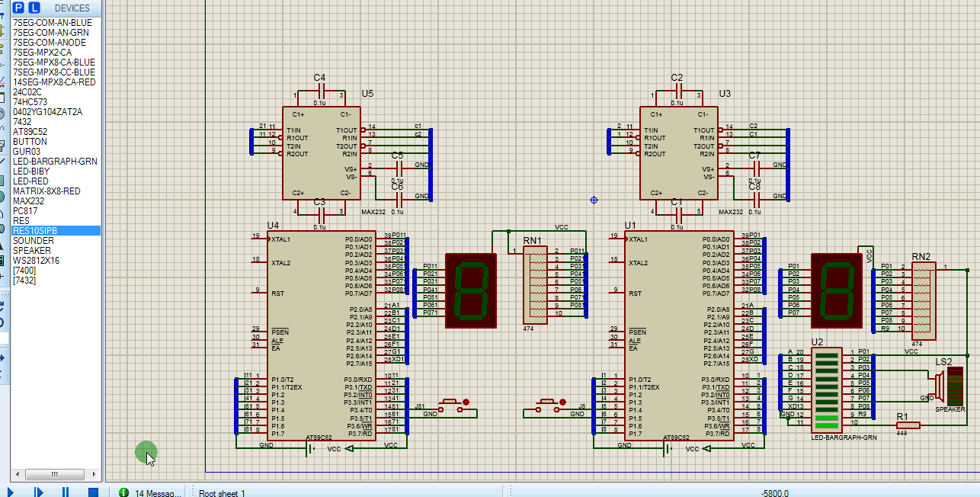Start simulation with the play button
The height and width of the screenshot is (497, 980).
(x=10, y=492)
